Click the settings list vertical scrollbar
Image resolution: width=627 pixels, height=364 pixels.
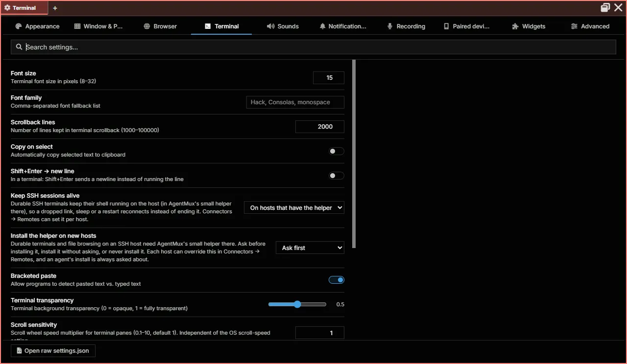pos(354,154)
